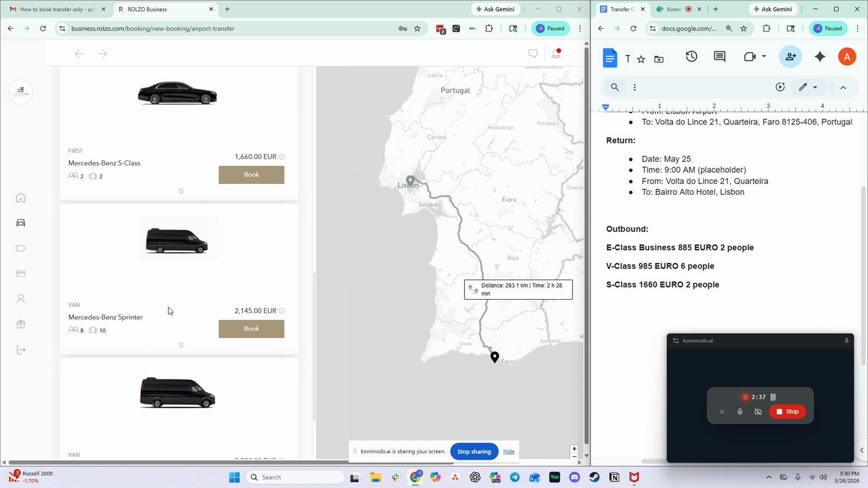
Task: Book the Mercedes-Benz S-Class
Action: [251, 175]
